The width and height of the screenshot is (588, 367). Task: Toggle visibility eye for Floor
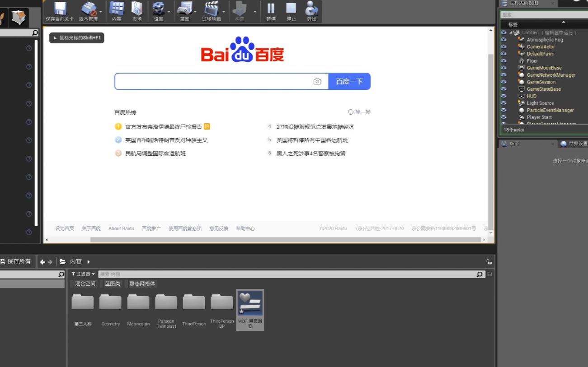click(503, 61)
